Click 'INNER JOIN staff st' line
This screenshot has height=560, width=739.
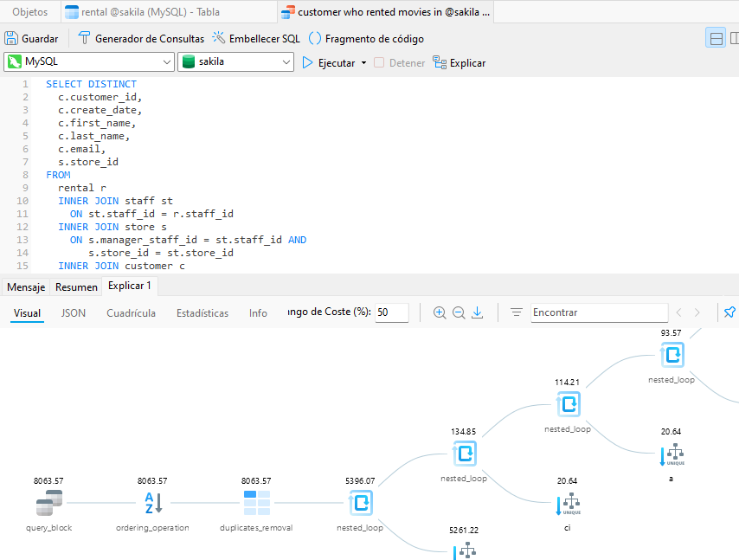[115, 201]
